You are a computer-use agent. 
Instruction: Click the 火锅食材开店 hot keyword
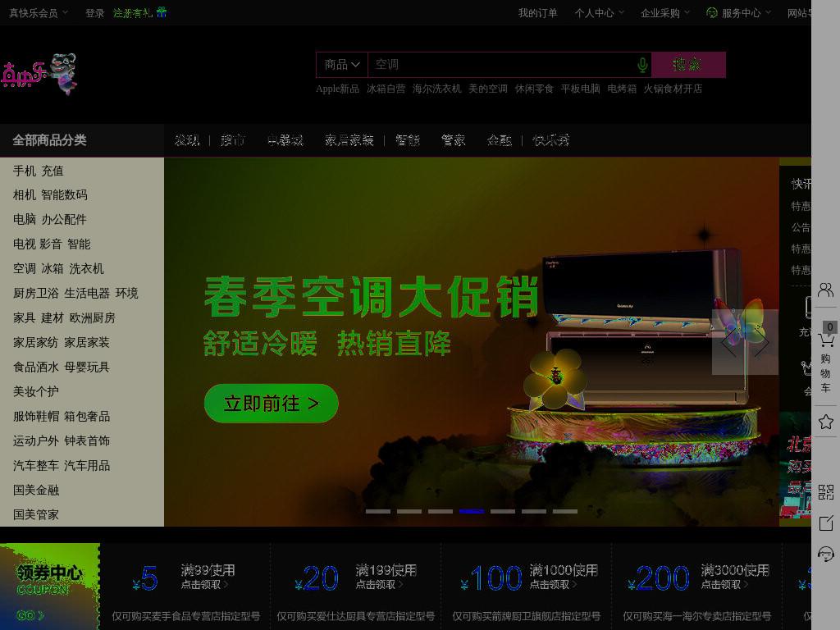tap(673, 89)
